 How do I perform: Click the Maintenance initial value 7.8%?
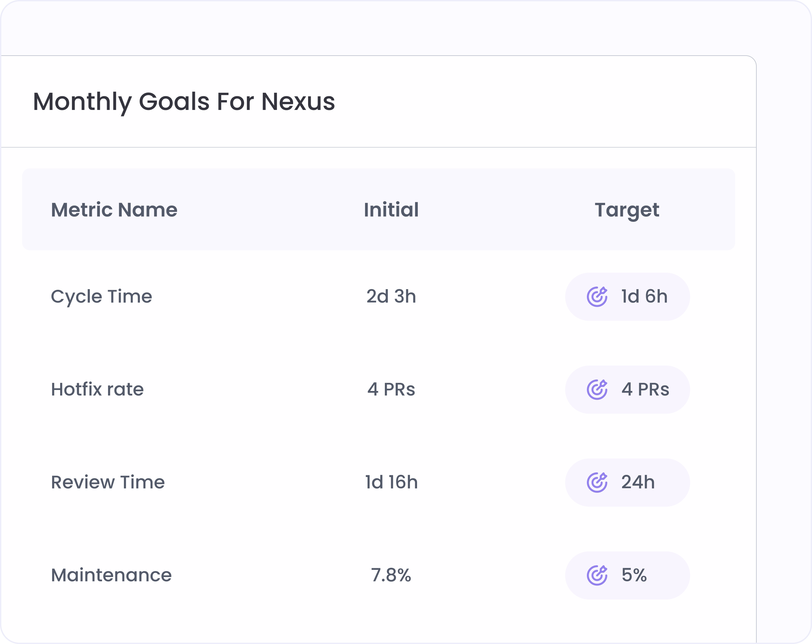click(391, 575)
